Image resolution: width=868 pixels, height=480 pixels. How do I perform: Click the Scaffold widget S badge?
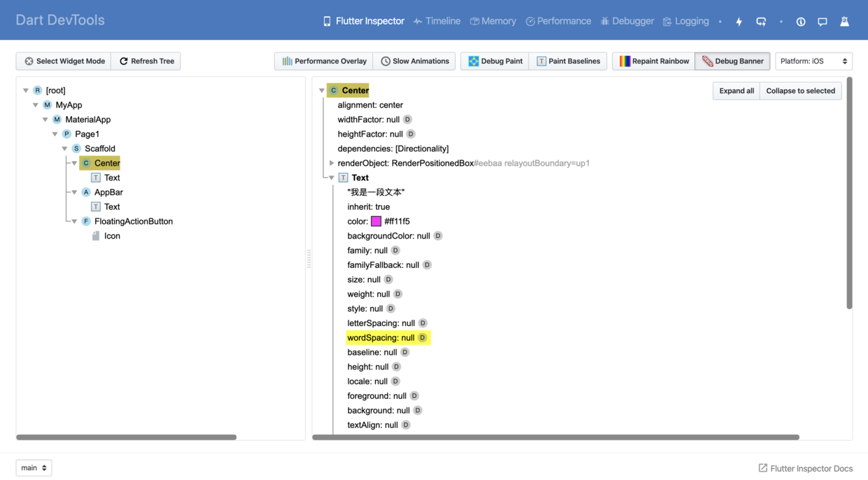[76, 148]
